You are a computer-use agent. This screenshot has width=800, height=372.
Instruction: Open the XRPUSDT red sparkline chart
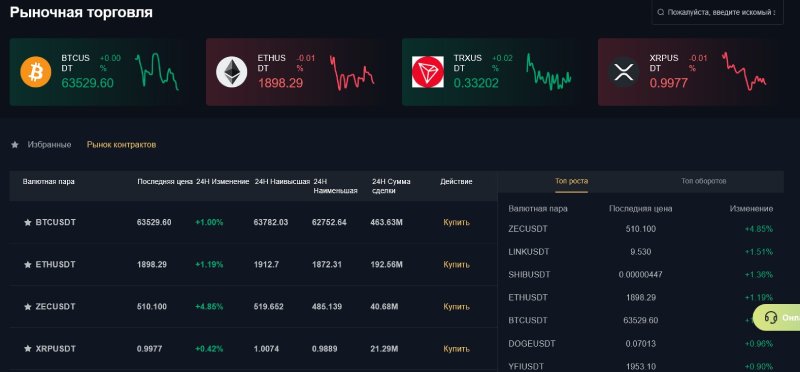click(744, 70)
